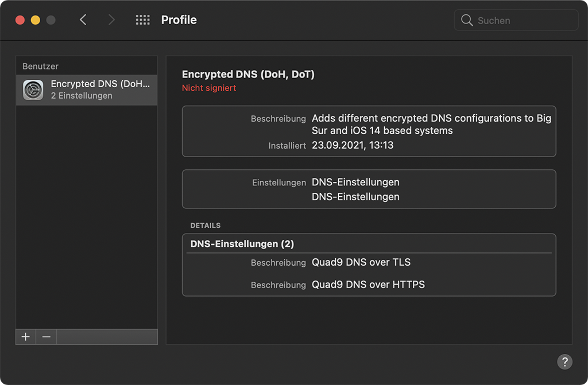Select the Encrypted DNS (DoH...) profile entry
This screenshot has width=588, height=385.
(x=100, y=90)
